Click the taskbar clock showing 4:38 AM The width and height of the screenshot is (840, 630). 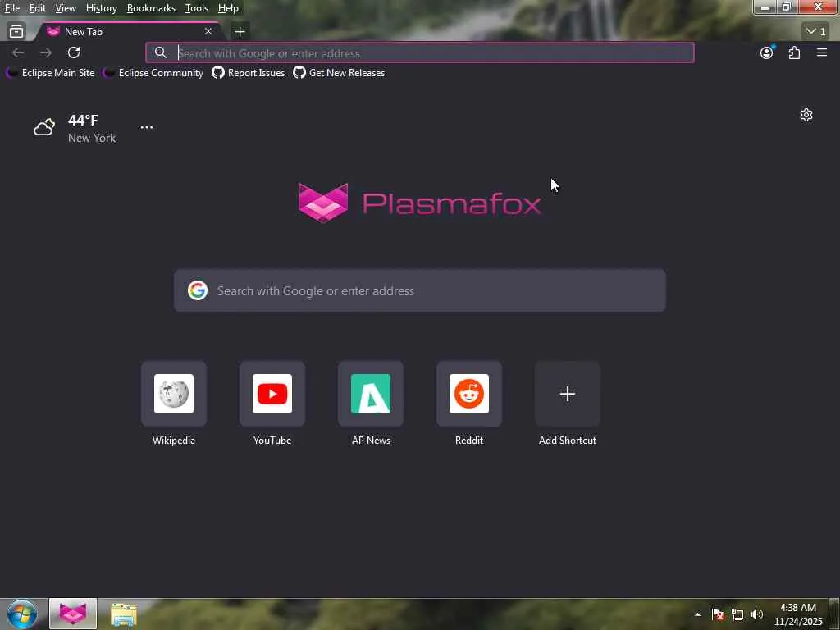pos(798,614)
